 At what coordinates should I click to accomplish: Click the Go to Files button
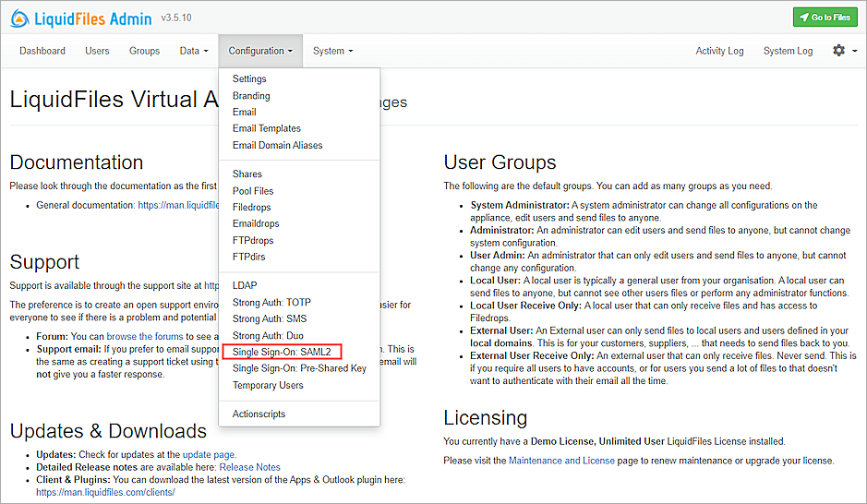(x=825, y=18)
